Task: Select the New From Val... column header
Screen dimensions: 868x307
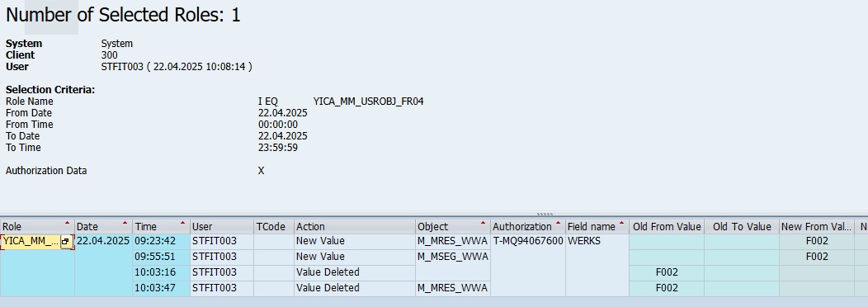Action: coord(817,227)
